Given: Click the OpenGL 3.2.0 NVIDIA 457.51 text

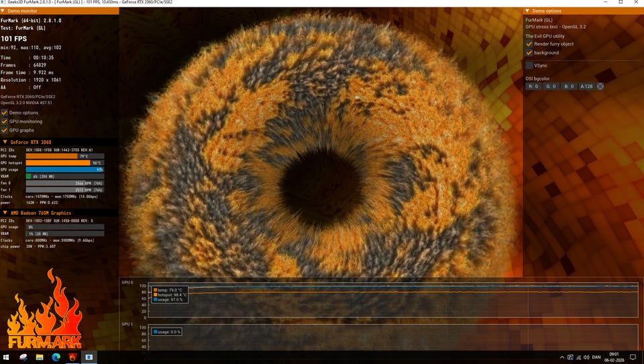Looking at the screenshot, I should click(x=26, y=103).
